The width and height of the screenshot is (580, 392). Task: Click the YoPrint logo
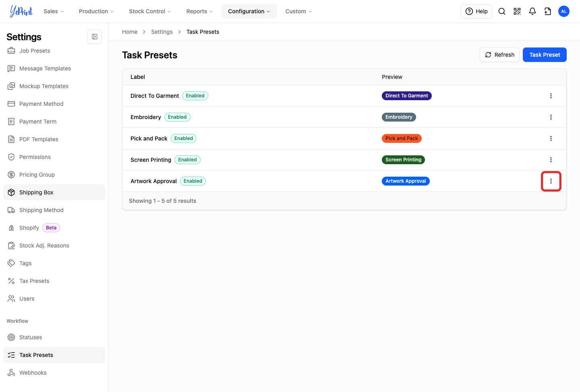point(21,11)
